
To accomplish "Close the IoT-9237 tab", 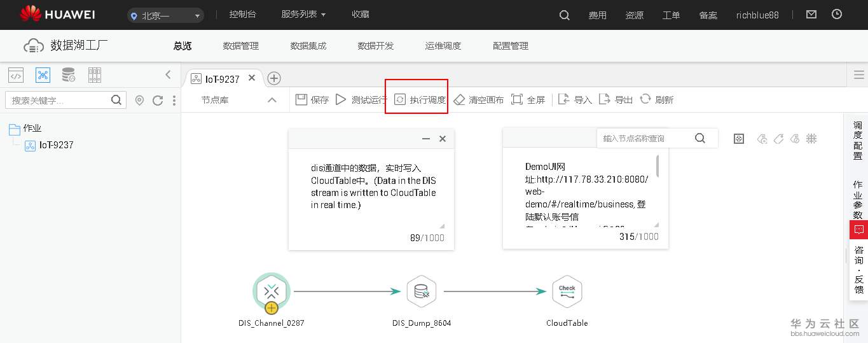I will coord(252,78).
